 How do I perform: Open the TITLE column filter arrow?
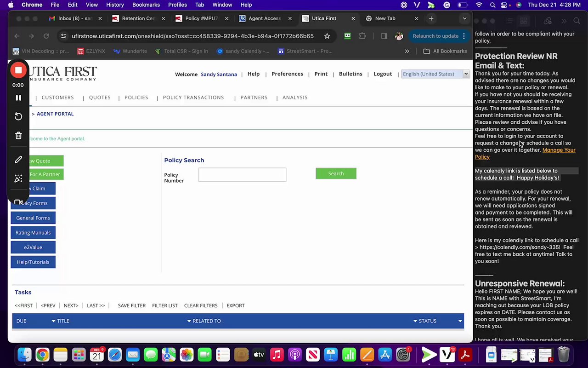tap(189, 321)
